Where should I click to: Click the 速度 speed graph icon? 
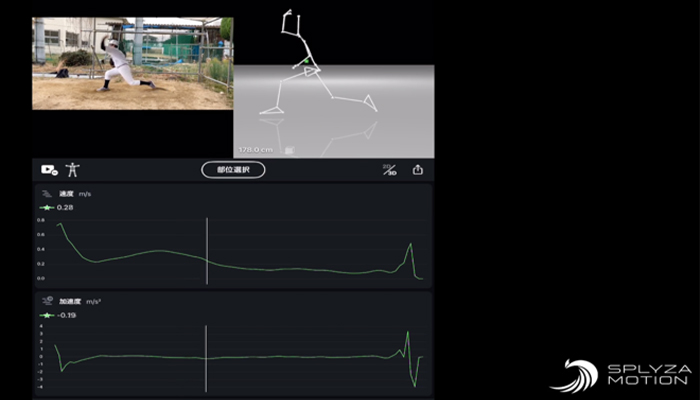pos(47,194)
